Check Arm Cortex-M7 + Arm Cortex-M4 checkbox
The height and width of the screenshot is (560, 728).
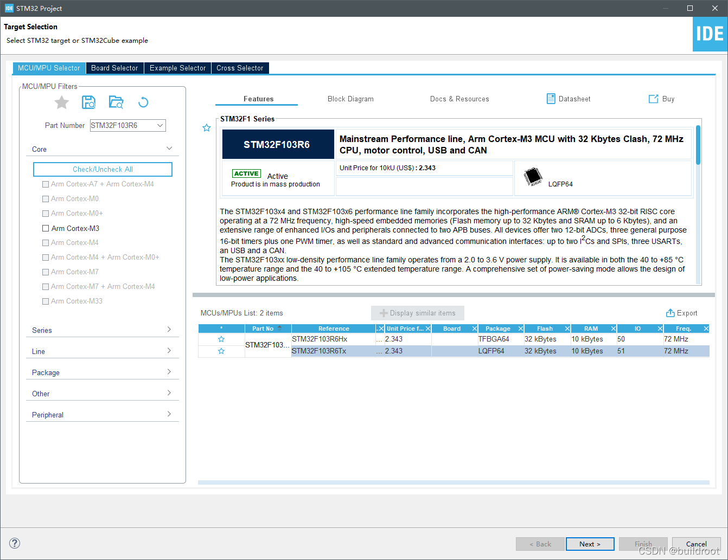click(x=46, y=287)
